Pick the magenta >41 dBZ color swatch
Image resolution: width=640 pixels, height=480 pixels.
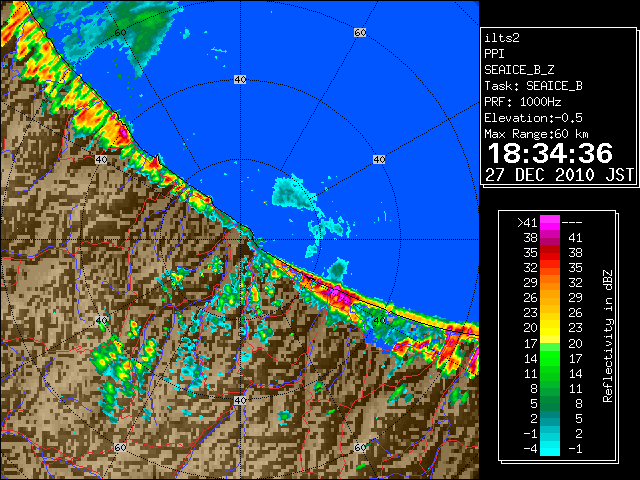tap(550, 223)
